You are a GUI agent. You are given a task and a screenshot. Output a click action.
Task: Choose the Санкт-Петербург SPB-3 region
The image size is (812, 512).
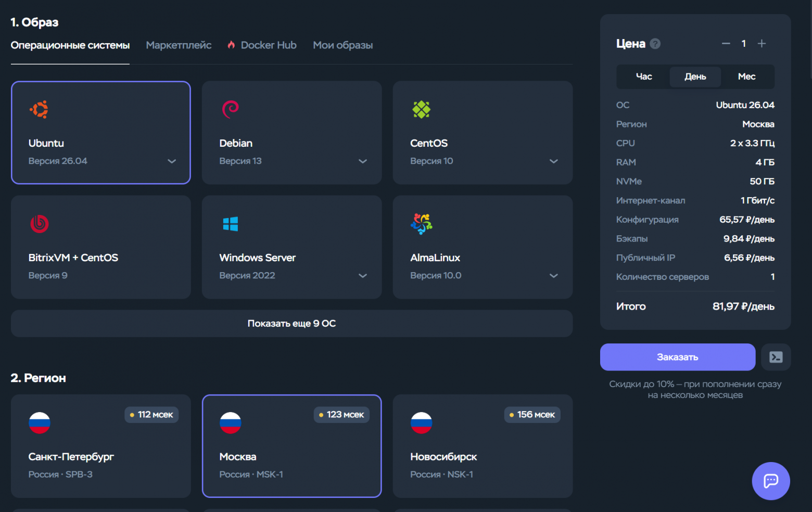pos(101,446)
